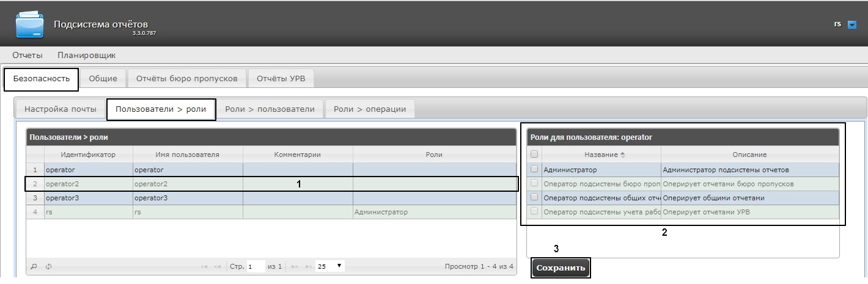Image resolution: width=868 pixels, height=284 pixels.
Task: Click the page number input field
Action: click(x=256, y=266)
